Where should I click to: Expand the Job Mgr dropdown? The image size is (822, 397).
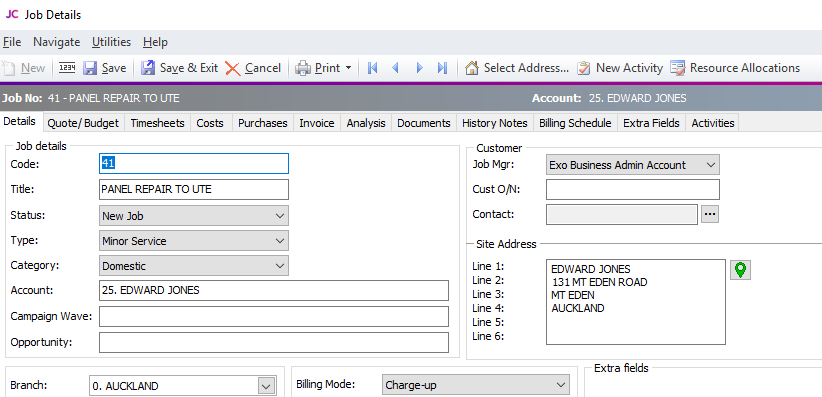pyautogui.click(x=710, y=165)
